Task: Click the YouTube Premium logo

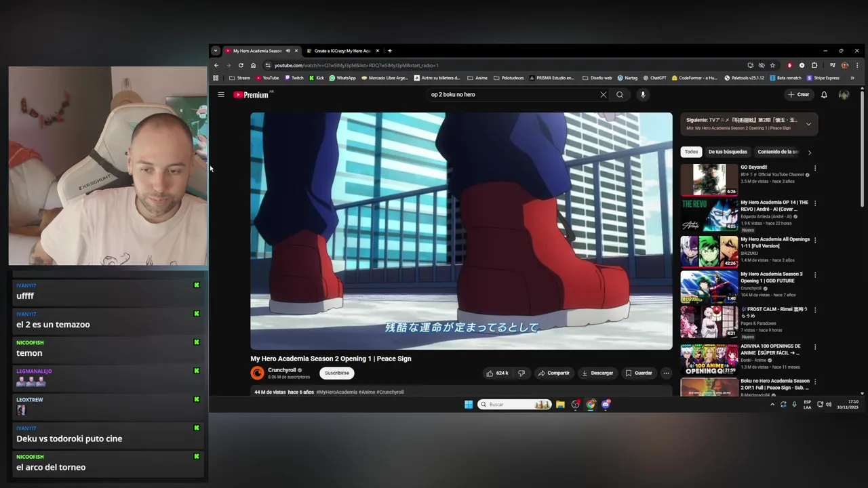Action: 252,95
